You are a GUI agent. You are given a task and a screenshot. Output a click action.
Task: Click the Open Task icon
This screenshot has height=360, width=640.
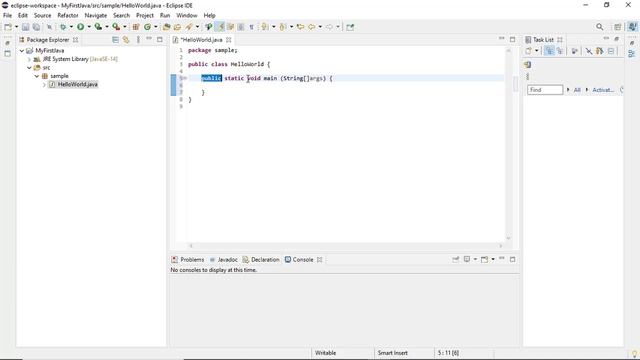coord(177,27)
